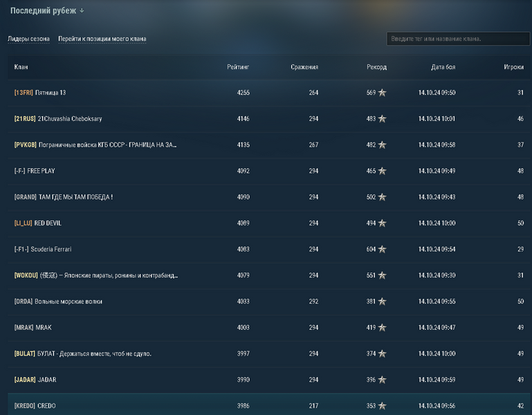
Task: Click the star icon in the Scuderia Ferrari row
Action: 382,249
